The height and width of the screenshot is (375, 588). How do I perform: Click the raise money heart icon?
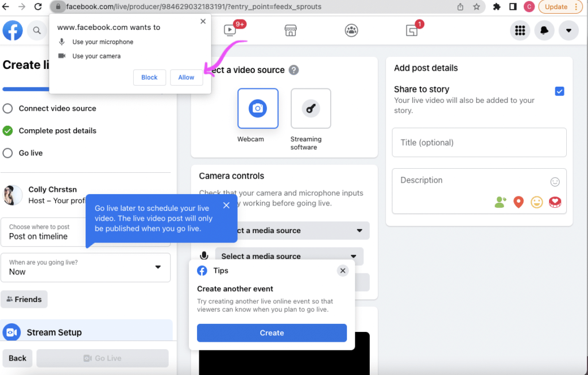tap(555, 202)
